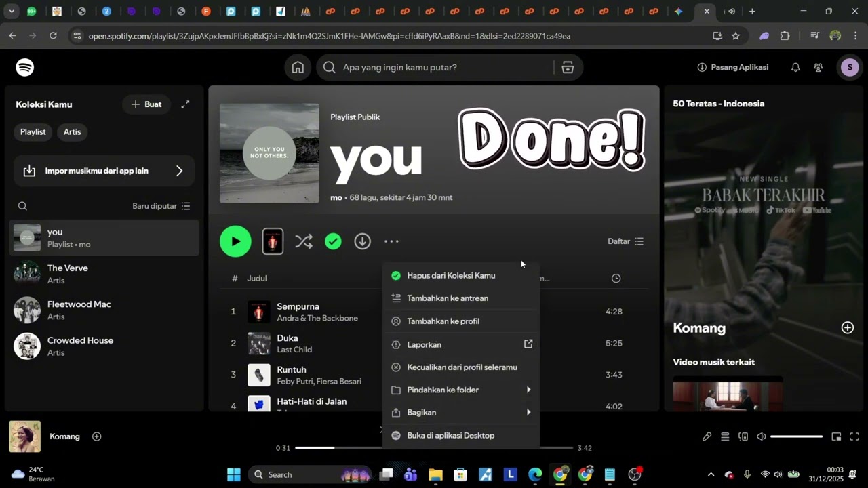Sort by duration clock icon
This screenshot has width=868, height=488.
tap(616, 279)
